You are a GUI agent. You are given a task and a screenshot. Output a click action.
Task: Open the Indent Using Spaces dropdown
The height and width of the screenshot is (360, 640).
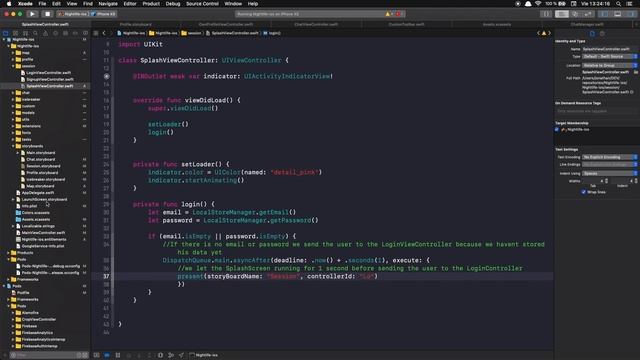coord(609,173)
